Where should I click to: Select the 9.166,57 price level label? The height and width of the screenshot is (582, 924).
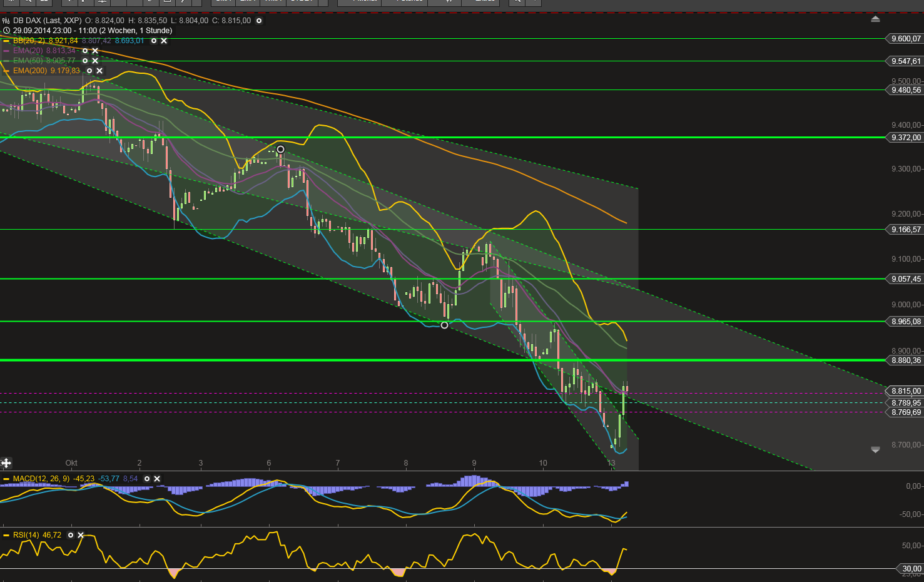point(905,230)
